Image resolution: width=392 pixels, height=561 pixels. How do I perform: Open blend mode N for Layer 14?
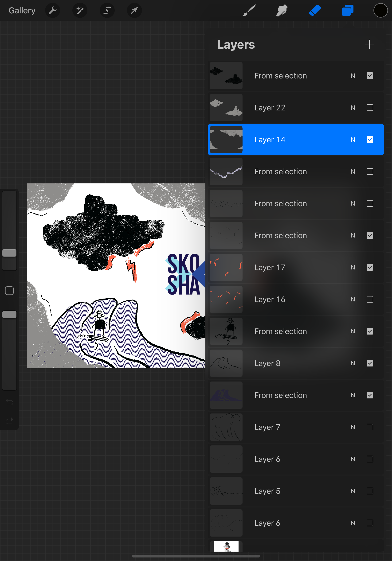coord(353,140)
